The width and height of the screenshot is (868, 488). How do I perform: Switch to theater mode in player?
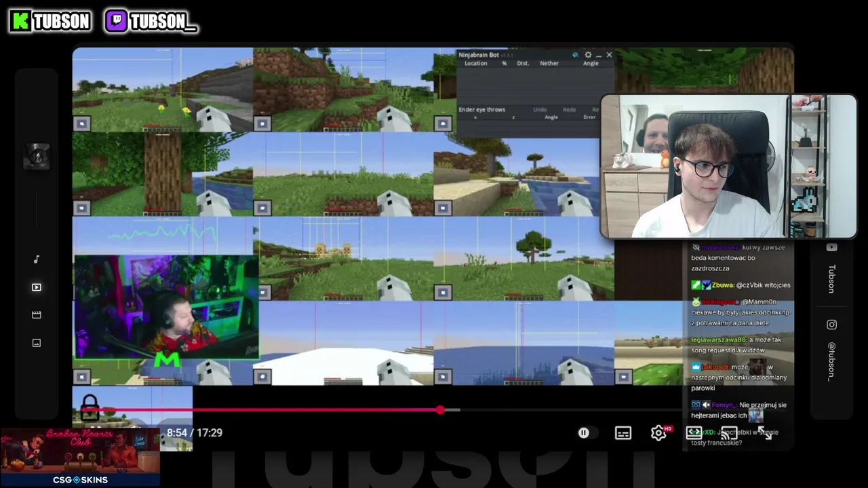[694, 432]
